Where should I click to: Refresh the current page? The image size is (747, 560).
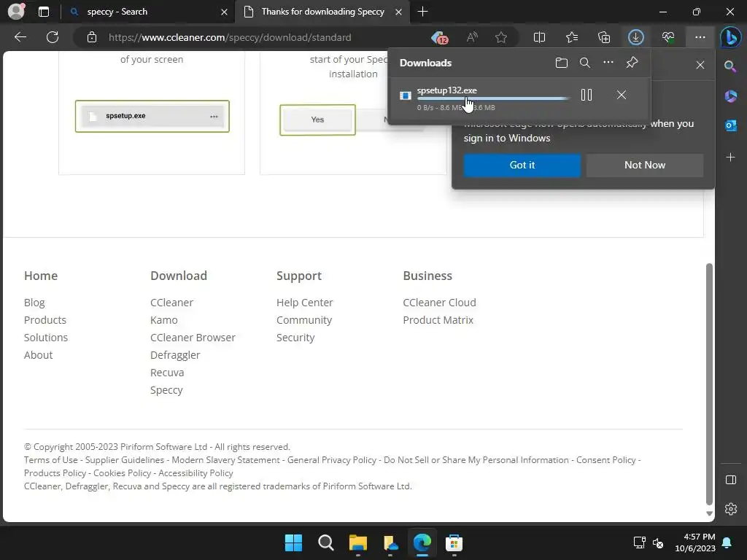point(53,37)
